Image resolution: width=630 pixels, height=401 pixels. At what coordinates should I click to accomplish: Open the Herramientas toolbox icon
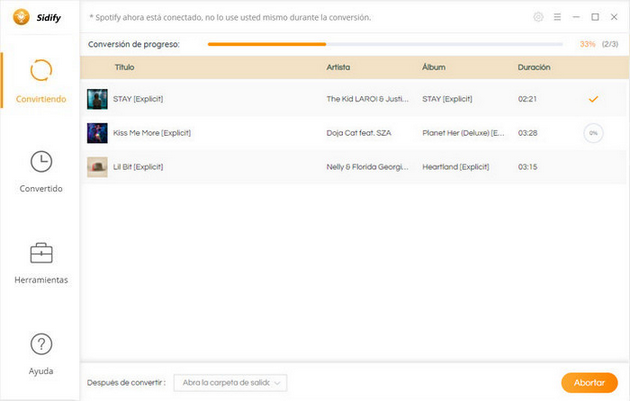pyautogui.click(x=41, y=253)
